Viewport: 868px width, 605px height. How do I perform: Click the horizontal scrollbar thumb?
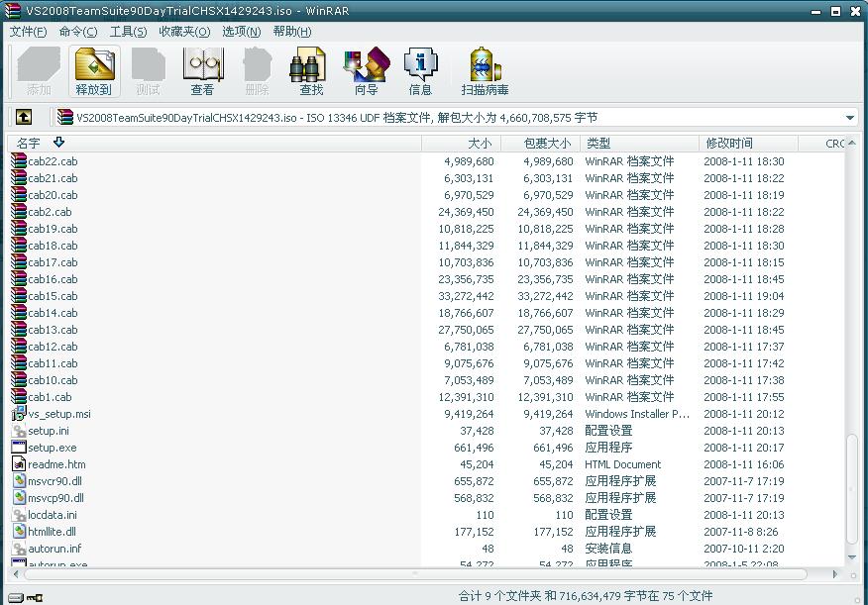tap(415, 574)
